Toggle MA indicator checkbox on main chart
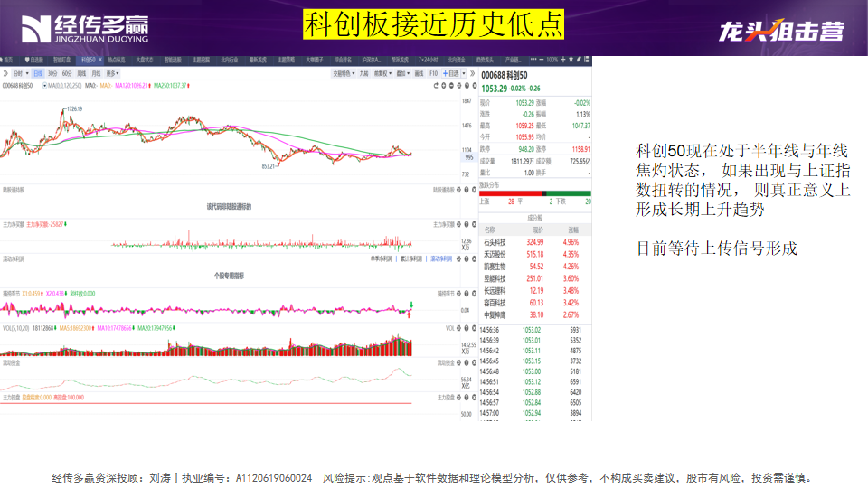The width and height of the screenshot is (868, 488). [45, 86]
